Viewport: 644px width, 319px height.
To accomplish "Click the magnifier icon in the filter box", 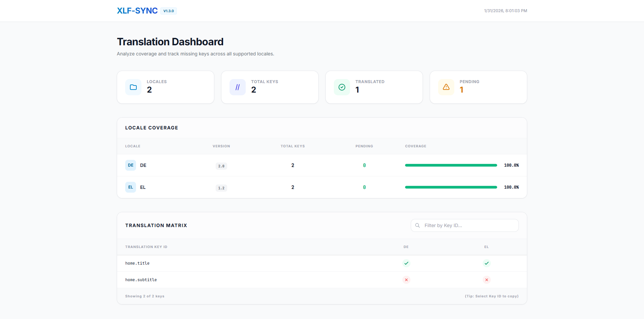I will coord(418,225).
